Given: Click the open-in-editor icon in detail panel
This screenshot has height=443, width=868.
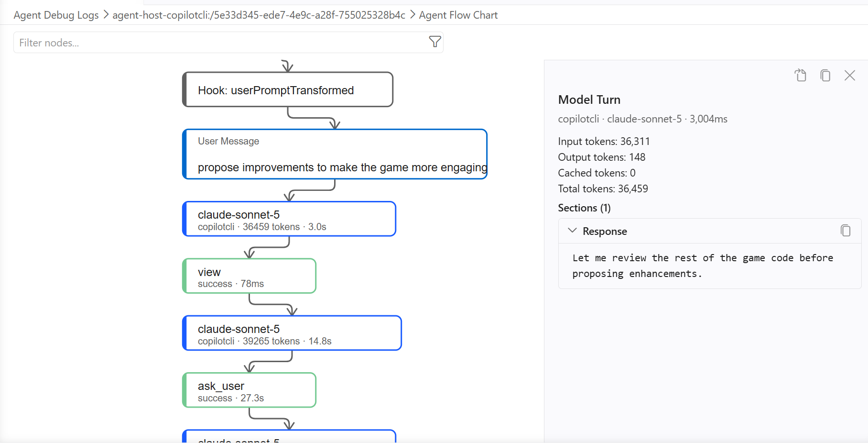Looking at the screenshot, I should click(801, 75).
